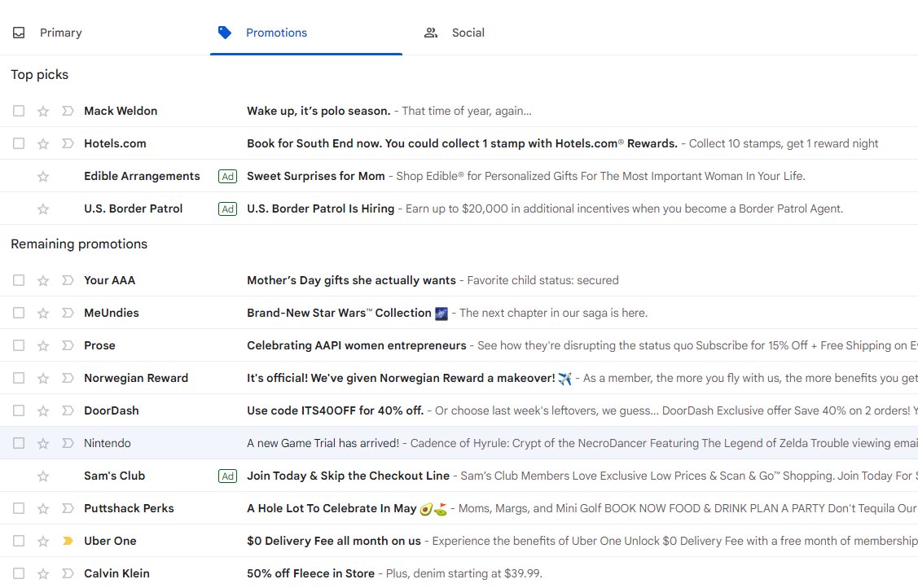The width and height of the screenshot is (918, 588).
Task: Click the Ad badge on U.S. Border Patrol
Action: point(227,208)
